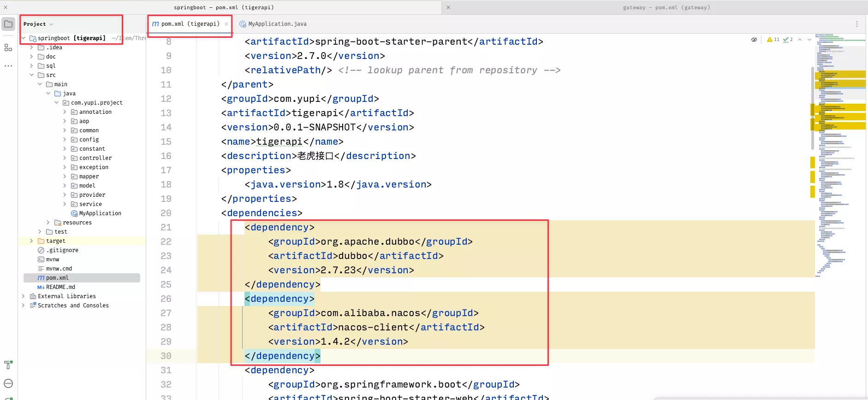This screenshot has width=868, height=400.
Task: Select the common package
Action: [x=89, y=130]
